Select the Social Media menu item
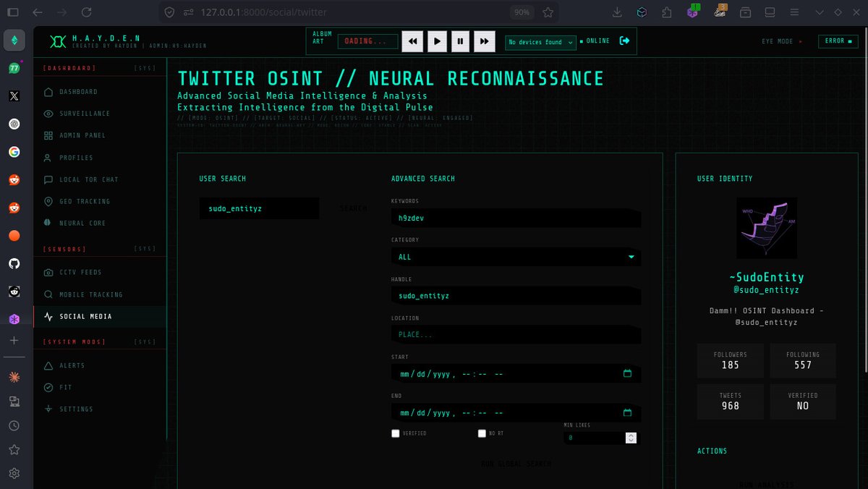 (100, 316)
